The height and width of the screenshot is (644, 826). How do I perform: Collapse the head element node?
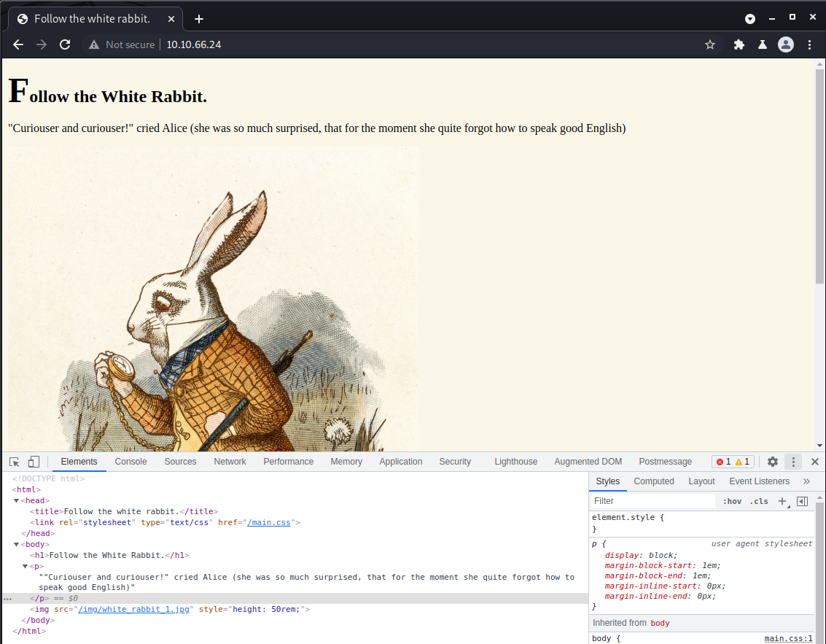tap(16, 500)
